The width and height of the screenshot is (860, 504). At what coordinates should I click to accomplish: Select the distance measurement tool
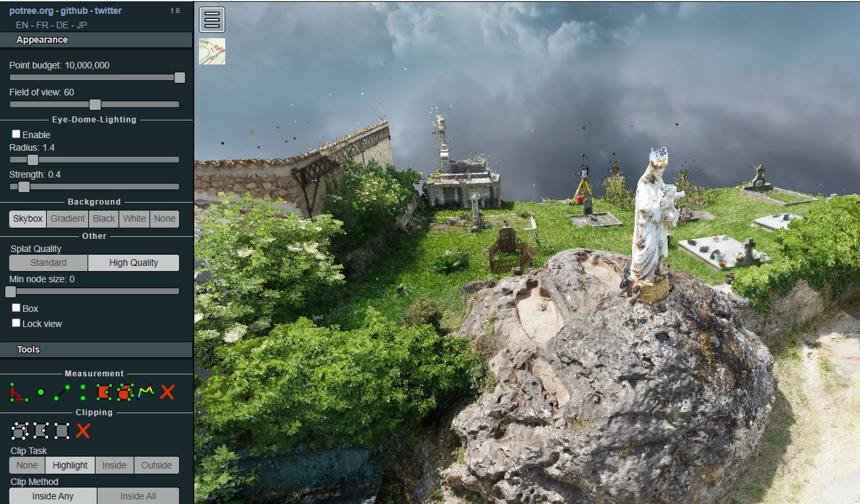coord(62,392)
